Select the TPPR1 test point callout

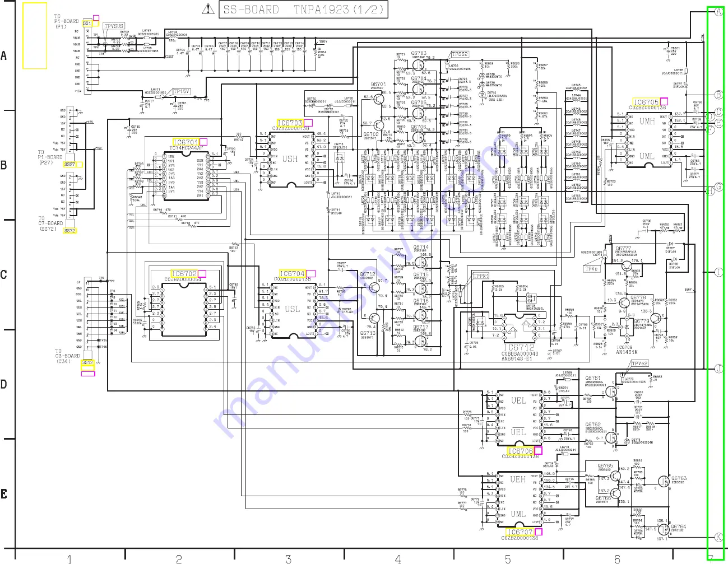[481, 276]
